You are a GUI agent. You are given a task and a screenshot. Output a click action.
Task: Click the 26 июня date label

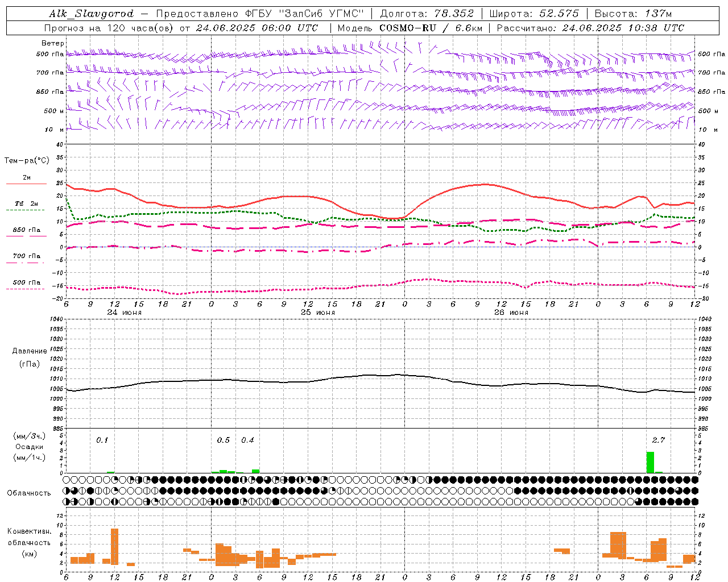[x=511, y=313]
